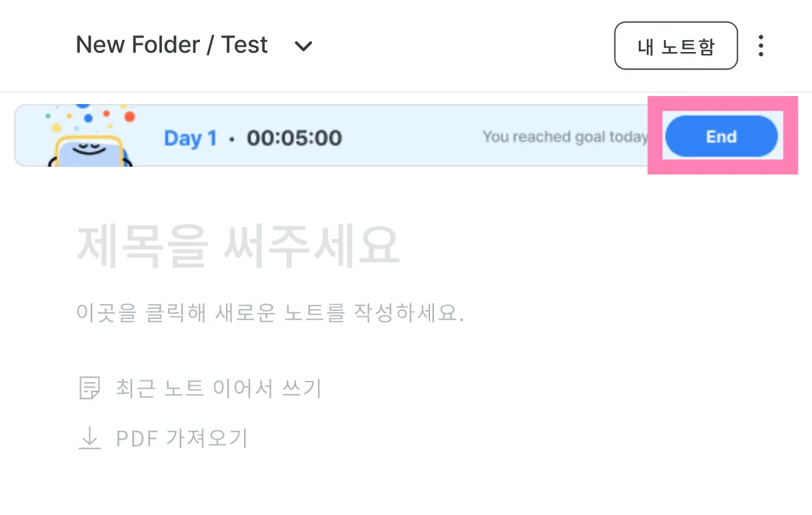812x515 pixels.
Task: Select Test in the header breadcrumb
Action: click(244, 45)
